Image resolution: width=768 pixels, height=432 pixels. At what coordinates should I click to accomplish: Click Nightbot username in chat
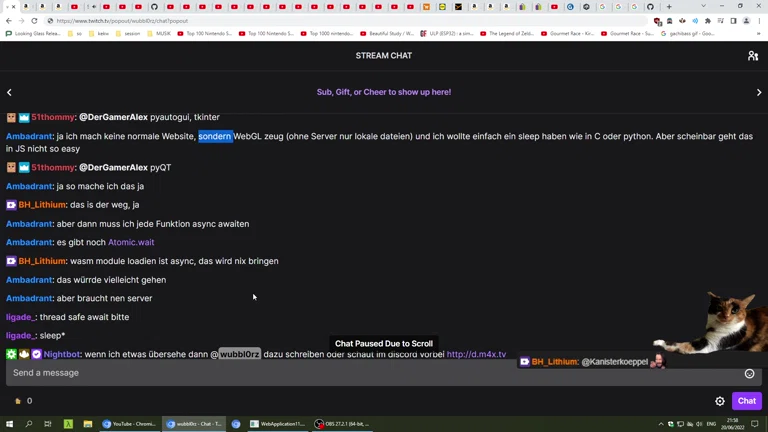coord(61,354)
